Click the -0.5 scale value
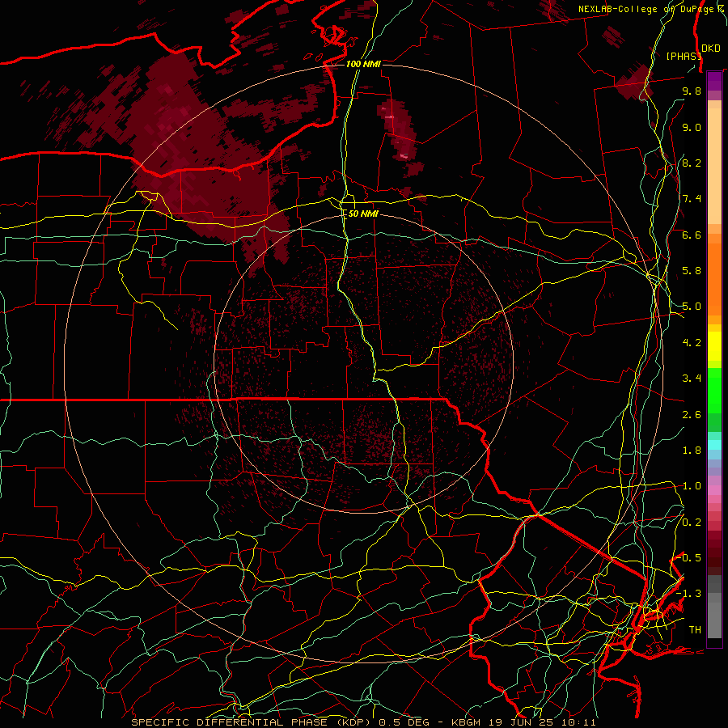 coord(688,558)
